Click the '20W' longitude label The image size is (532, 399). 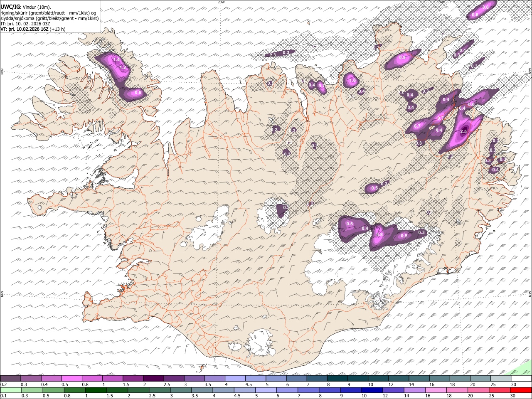coord(221,2)
